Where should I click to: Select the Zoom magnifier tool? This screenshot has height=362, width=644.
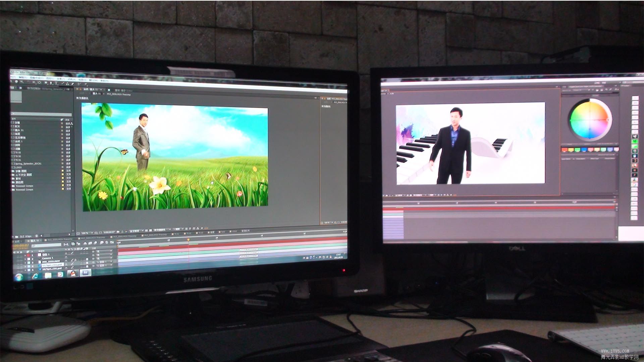click(21, 82)
